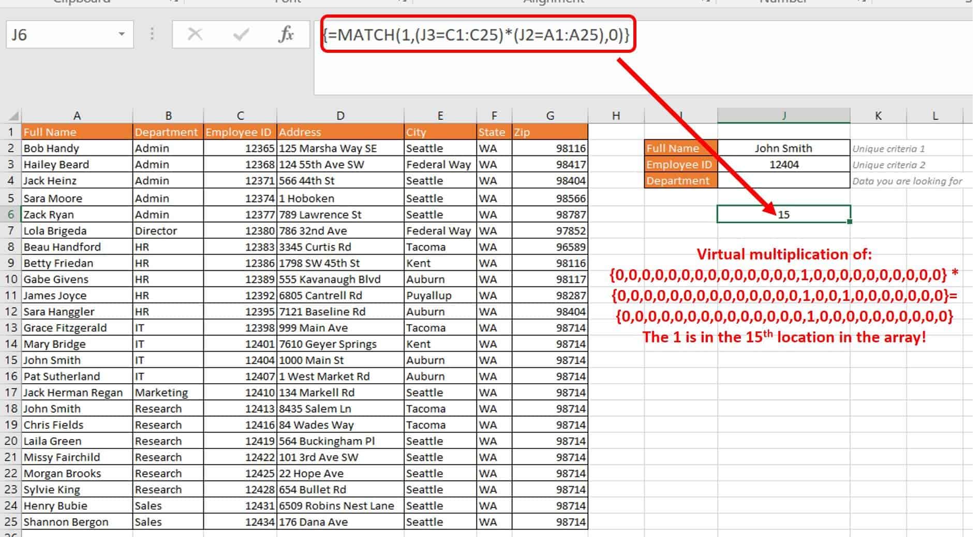Open Insert Function fx dialog

click(x=286, y=35)
